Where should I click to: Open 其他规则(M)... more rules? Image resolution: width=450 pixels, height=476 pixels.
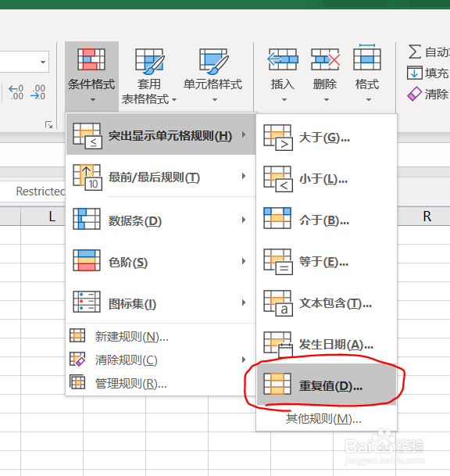(327, 419)
